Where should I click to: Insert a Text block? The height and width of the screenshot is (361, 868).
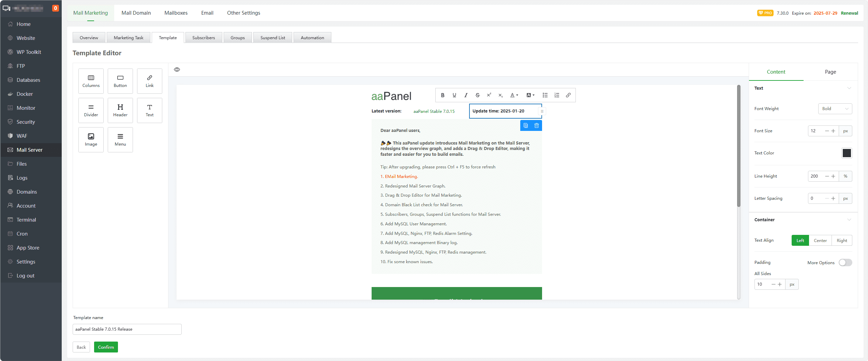(150, 110)
